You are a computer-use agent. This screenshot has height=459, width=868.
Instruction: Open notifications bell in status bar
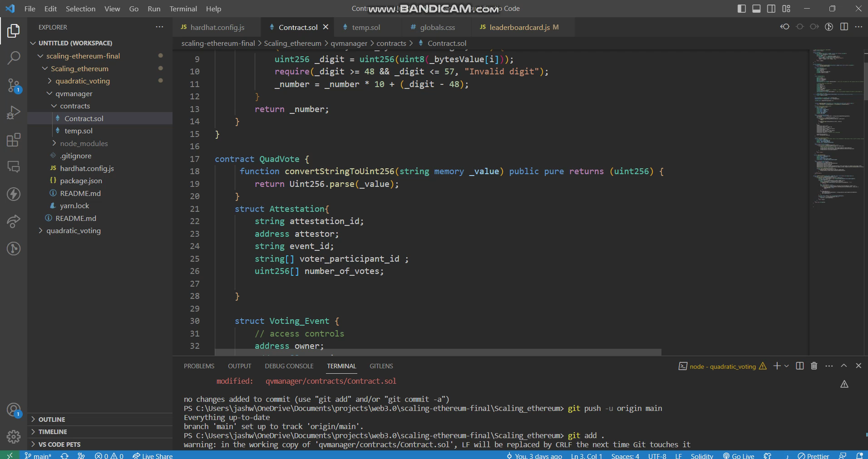pyautogui.click(x=859, y=455)
